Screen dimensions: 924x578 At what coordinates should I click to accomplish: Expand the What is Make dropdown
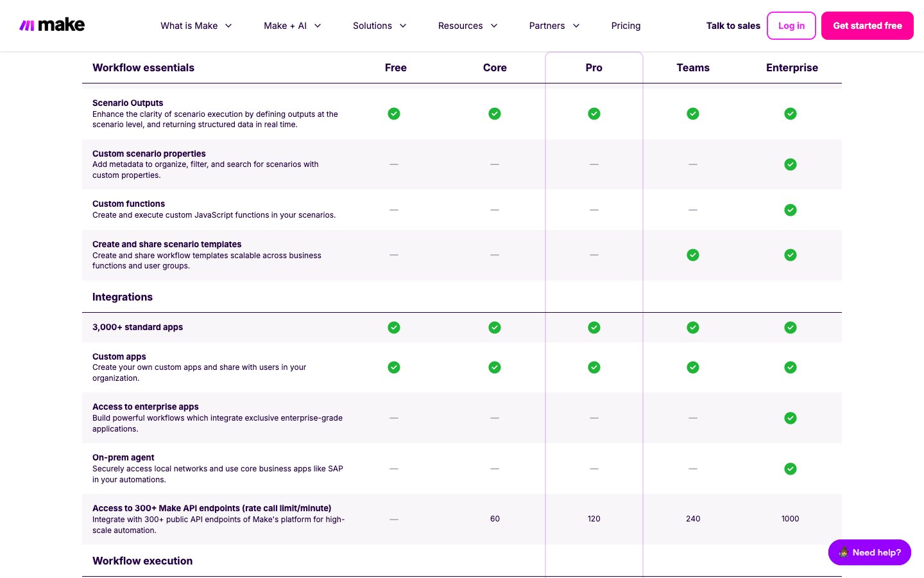point(196,26)
